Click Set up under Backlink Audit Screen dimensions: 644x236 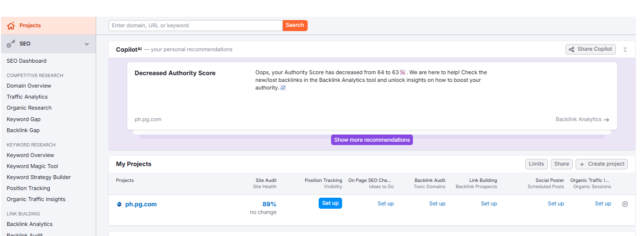437,203
